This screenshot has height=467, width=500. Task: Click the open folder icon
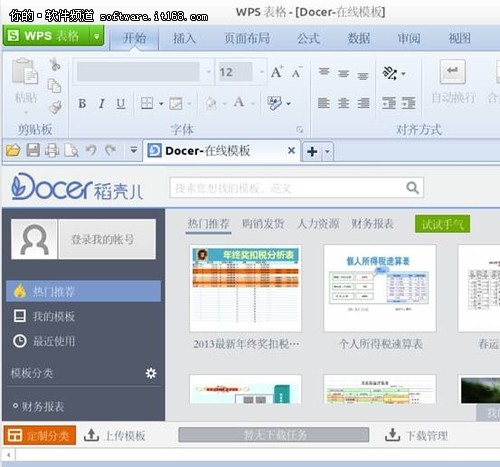tap(13, 151)
